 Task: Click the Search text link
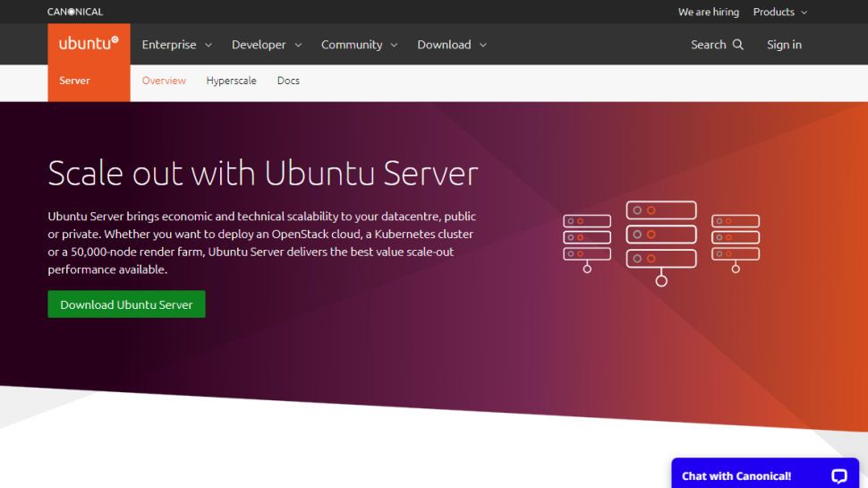click(708, 44)
